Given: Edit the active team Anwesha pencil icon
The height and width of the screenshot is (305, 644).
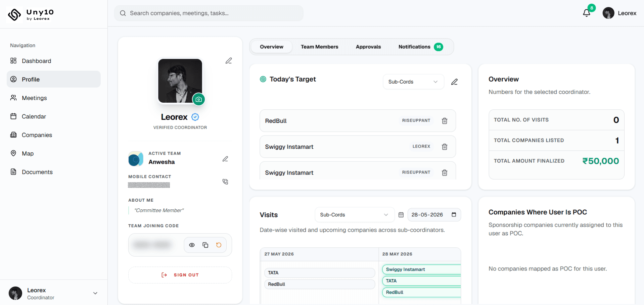Looking at the screenshot, I should pos(225,159).
